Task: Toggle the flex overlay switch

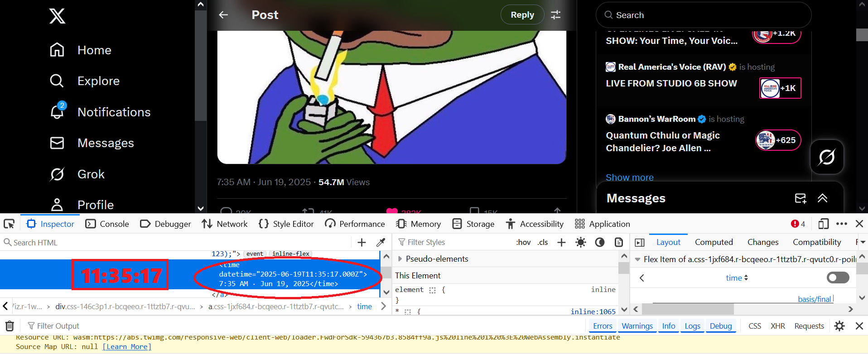Action: [838, 277]
